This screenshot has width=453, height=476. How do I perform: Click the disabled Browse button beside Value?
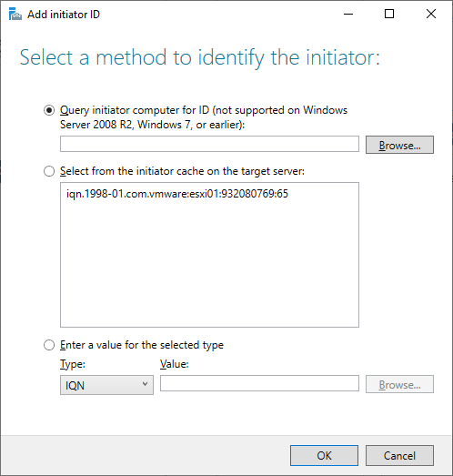pos(399,384)
